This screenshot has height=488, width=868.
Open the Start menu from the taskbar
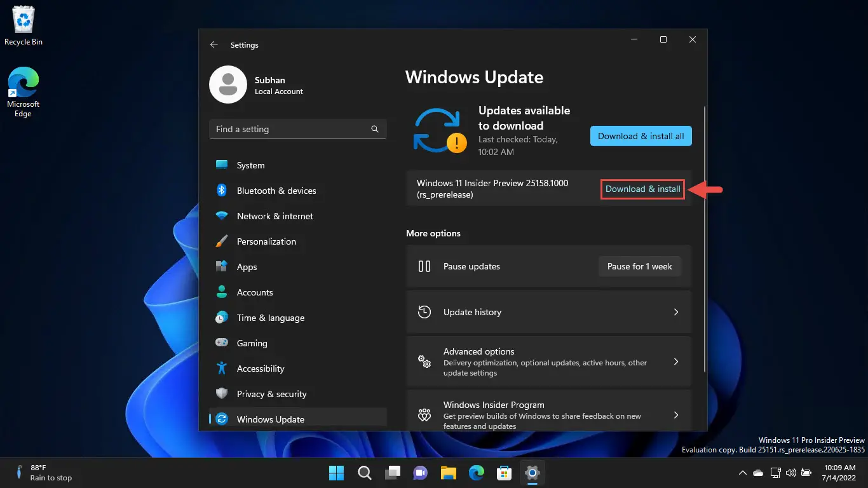tap(336, 473)
